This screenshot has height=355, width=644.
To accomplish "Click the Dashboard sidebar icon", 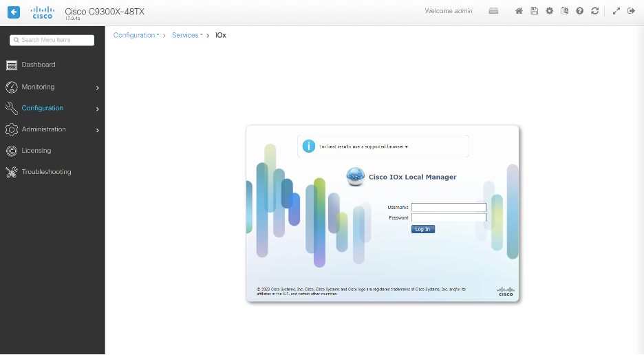I will click(x=12, y=65).
